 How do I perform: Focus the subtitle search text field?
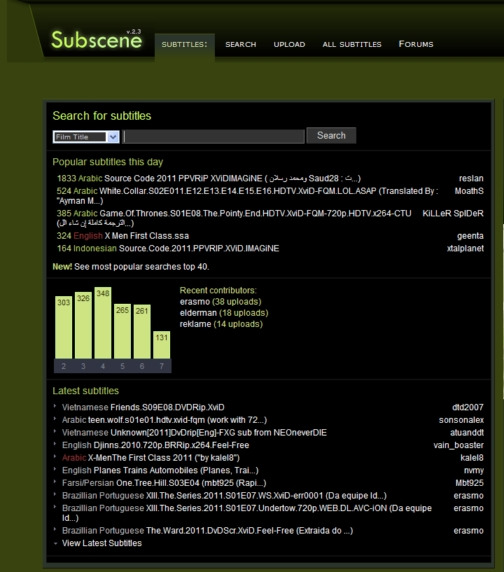(x=214, y=137)
